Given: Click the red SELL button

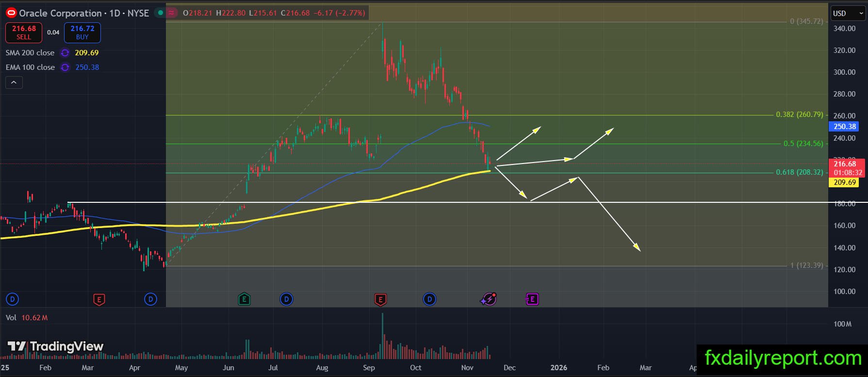Looking at the screenshot, I should (24, 33).
